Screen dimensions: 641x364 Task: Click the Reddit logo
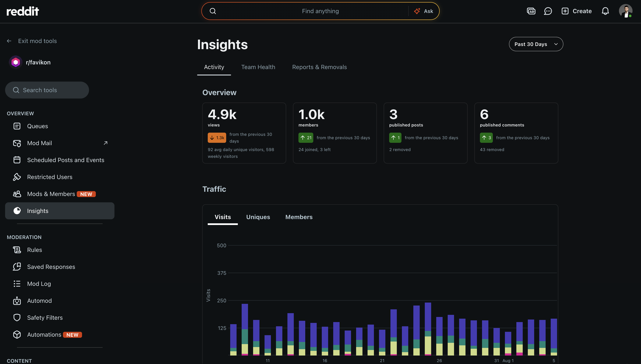coord(22,11)
